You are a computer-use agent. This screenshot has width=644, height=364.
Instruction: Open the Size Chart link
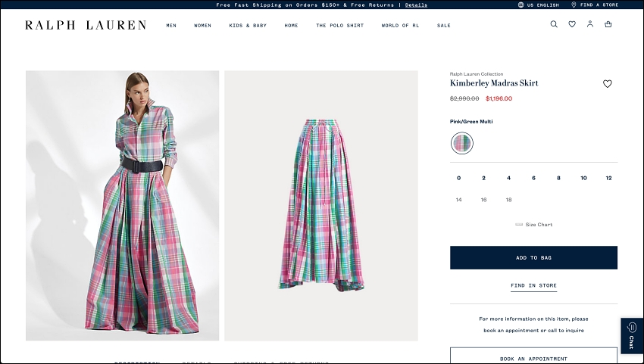coord(539,225)
